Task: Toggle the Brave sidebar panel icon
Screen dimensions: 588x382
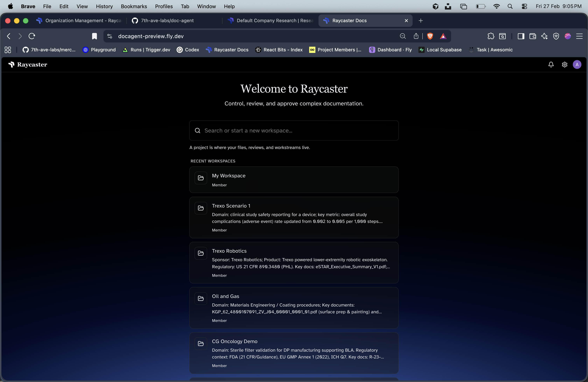Action: [521, 36]
